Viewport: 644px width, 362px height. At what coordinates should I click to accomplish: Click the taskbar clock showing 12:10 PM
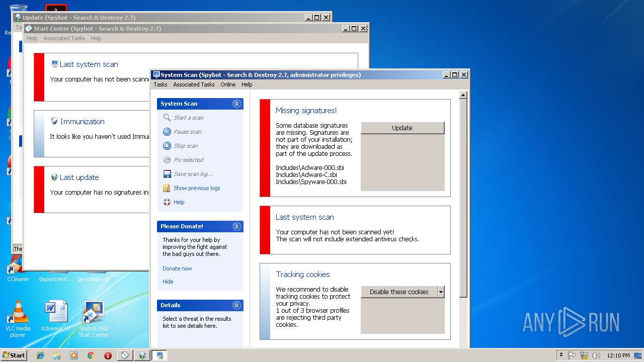tap(618, 355)
